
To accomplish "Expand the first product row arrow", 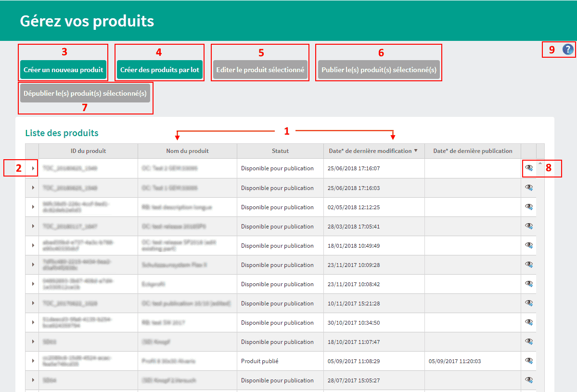I will tap(33, 168).
